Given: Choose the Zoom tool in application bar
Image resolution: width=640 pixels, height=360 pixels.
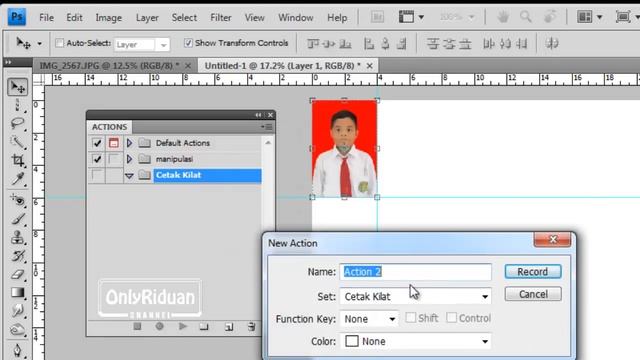Looking at the screenshot, I should pyautogui.click(x=526, y=17).
